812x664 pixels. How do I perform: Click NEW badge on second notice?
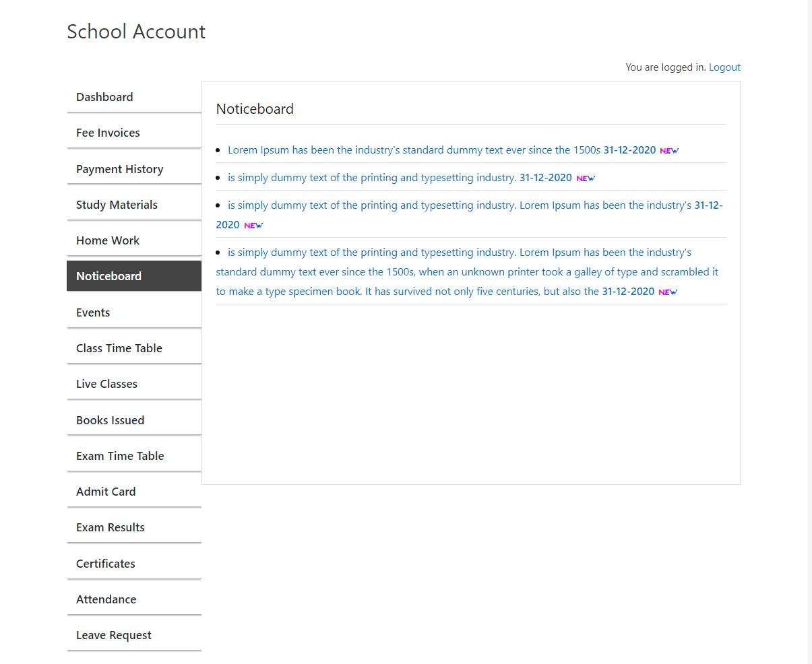586,178
